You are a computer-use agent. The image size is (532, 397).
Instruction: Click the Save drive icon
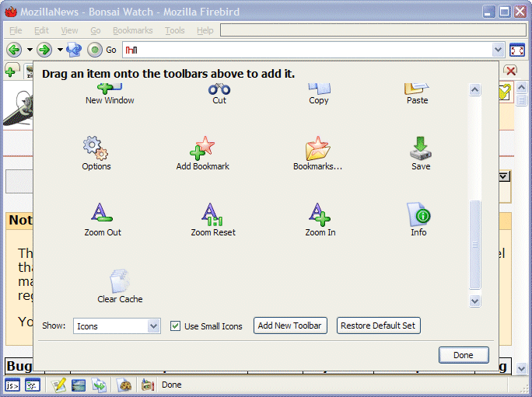coord(420,148)
